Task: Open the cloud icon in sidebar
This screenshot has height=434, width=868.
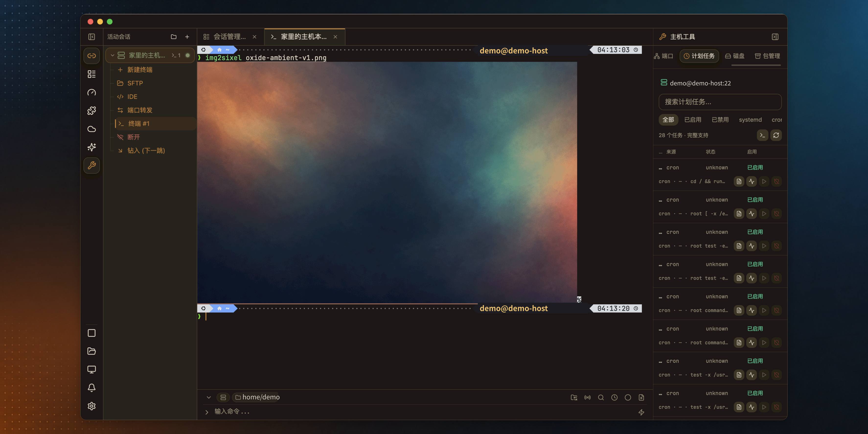Action: click(92, 129)
